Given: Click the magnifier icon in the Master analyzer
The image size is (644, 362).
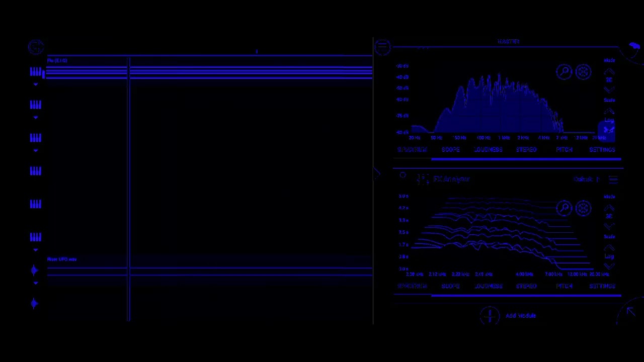Looking at the screenshot, I should coord(564,72).
